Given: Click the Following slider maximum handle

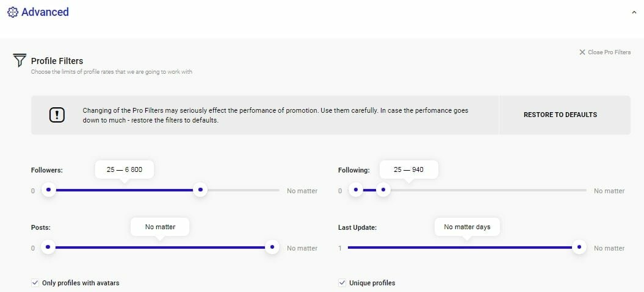Looking at the screenshot, I should (x=383, y=190).
